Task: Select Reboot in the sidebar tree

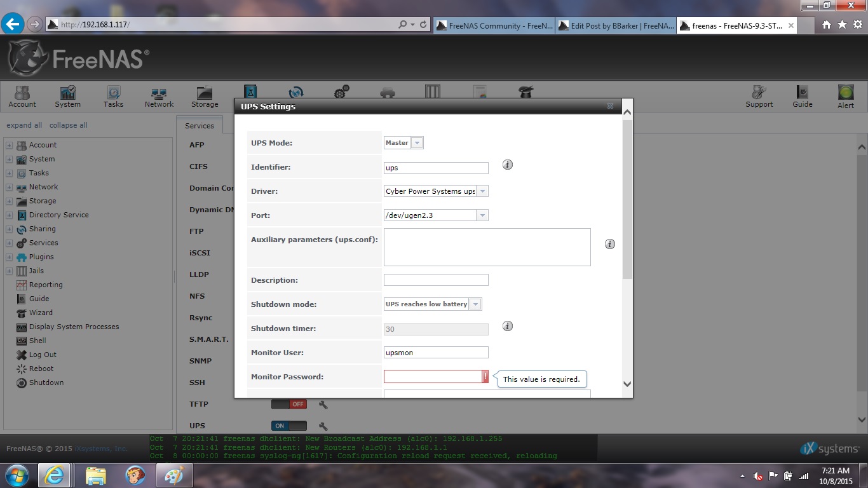Action: (x=41, y=369)
